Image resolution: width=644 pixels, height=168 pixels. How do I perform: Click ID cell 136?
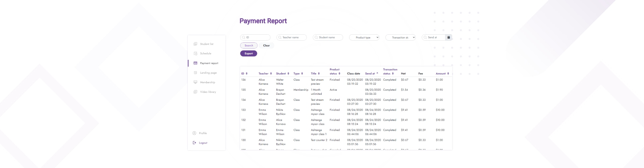pyautogui.click(x=244, y=80)
